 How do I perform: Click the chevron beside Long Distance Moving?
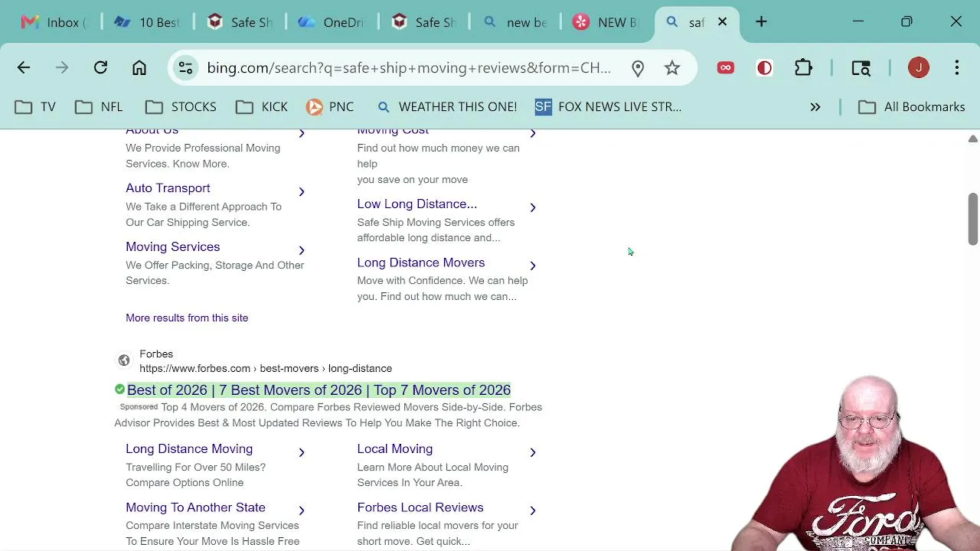tap(302, 452)
